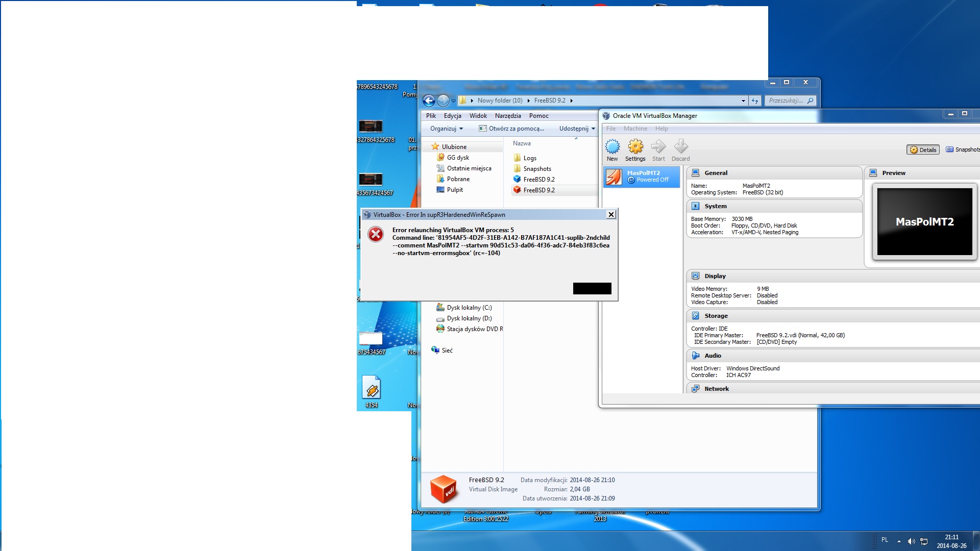This screenshot has width=980, height=551.
Task: Open the Organizuj dropdown menu
Action: pyautogui.click(x=447, y=129)
